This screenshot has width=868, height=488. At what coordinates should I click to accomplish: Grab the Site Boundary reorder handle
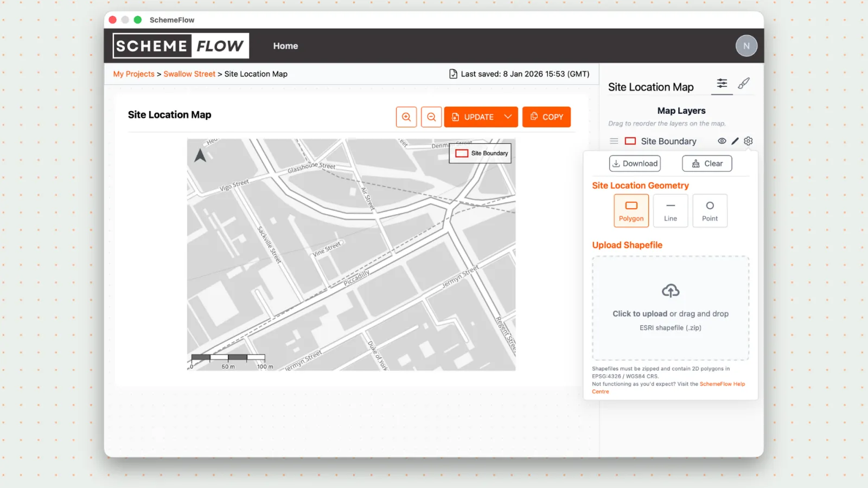614,141
